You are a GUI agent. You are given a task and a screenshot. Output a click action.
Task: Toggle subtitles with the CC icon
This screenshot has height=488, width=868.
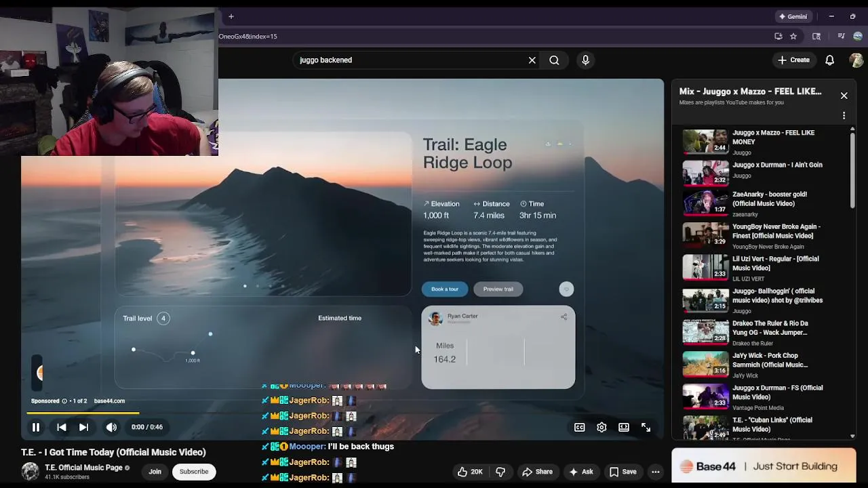click(580, 427)
